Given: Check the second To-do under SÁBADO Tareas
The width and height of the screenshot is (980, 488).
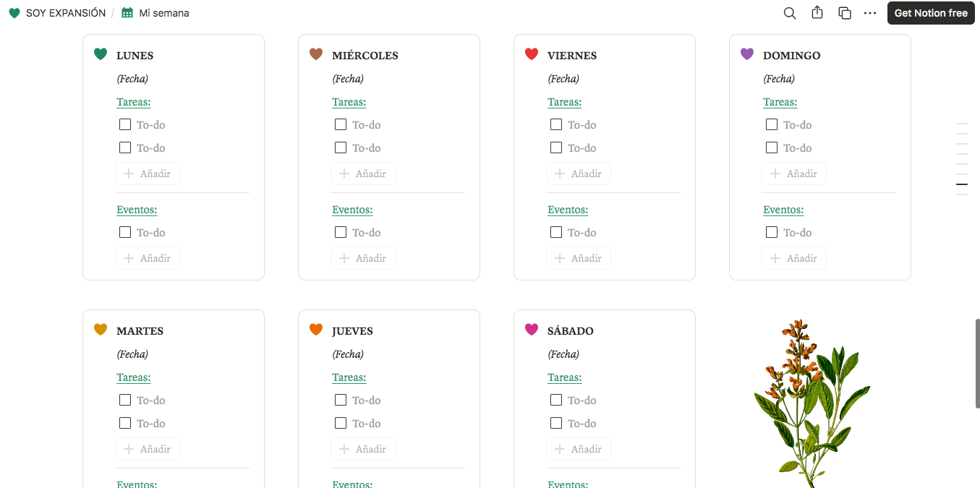Looking at the screenshot, I should (555, 423).
